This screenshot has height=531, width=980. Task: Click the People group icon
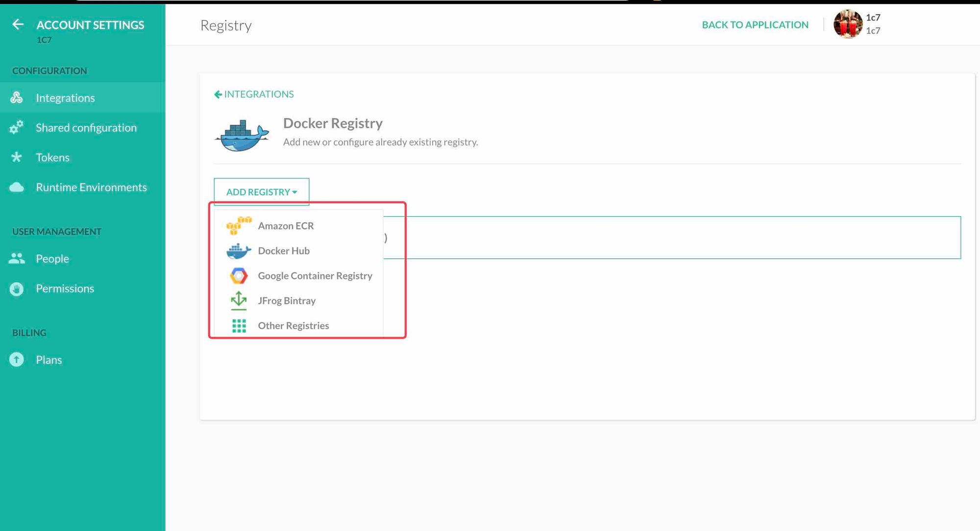17,258
